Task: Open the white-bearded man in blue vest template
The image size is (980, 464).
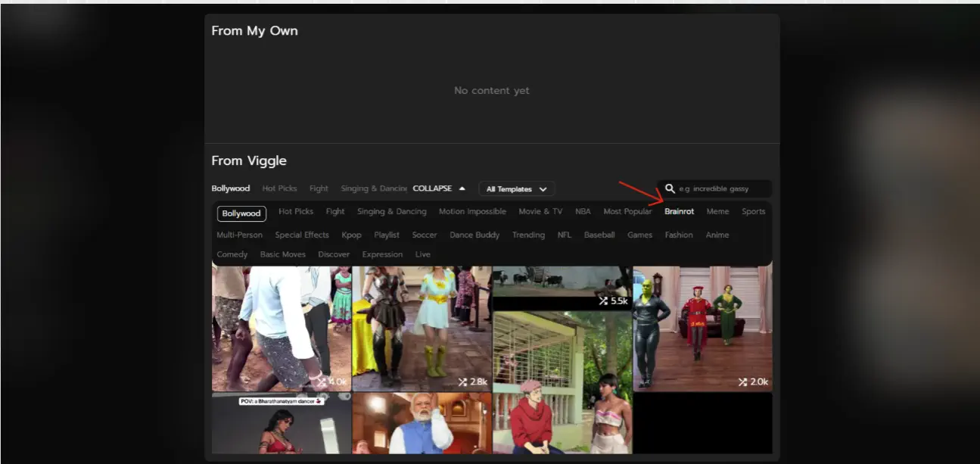Action: point(422,423)
